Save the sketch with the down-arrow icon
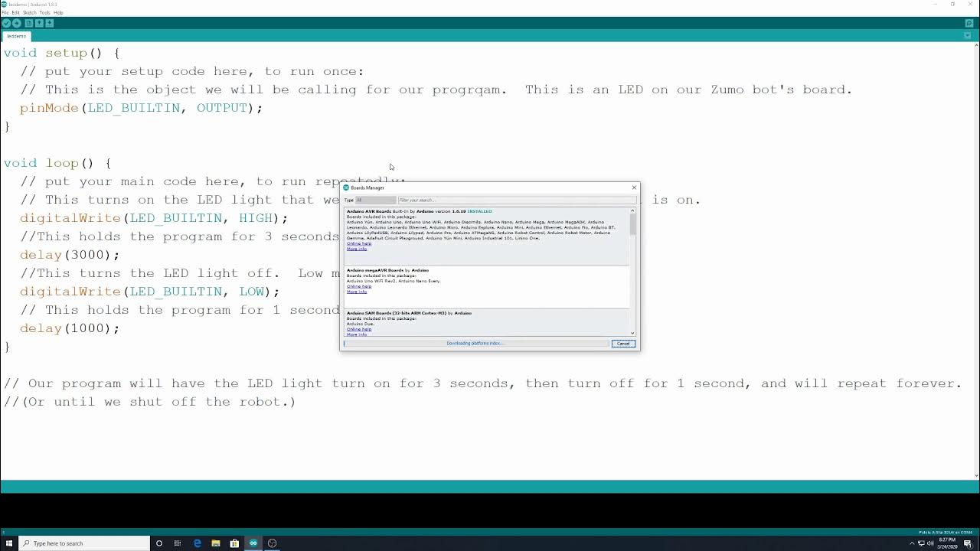Viewport: 980px width, 551px height. [49, 23]
